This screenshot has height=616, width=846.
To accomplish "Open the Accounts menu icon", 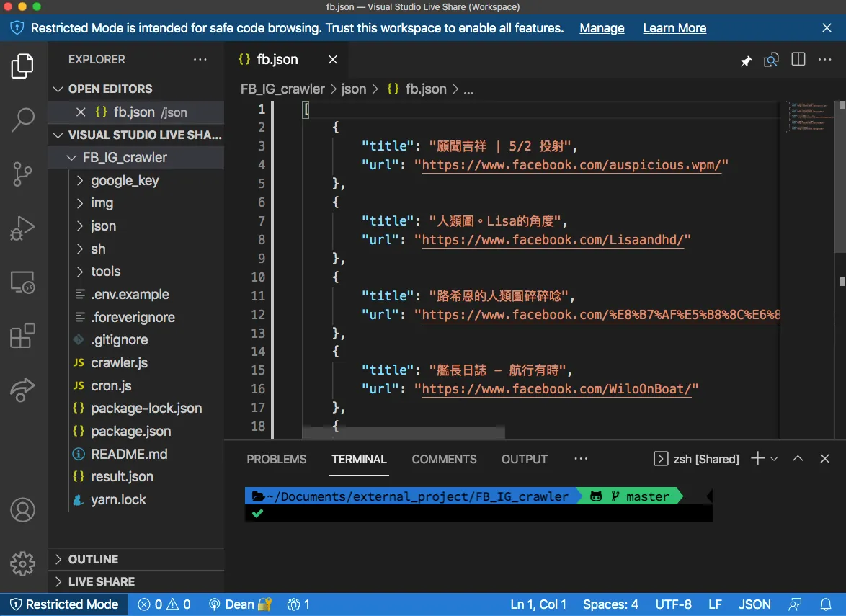I will tap(22, 510).
